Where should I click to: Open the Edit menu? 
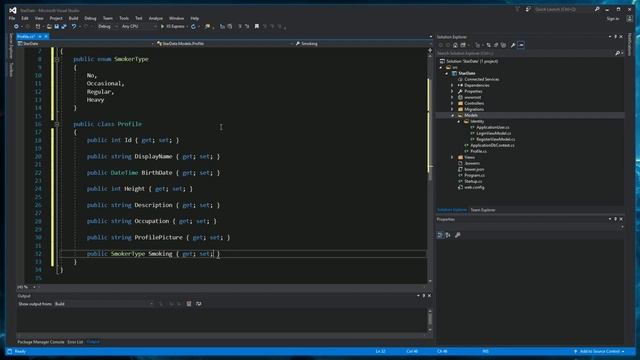click(x=25, y=18)
